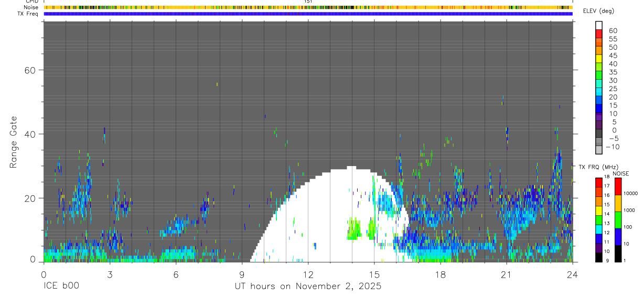This screenshot has width=644, height=297.
Task: Click the yellow swatch in the ELEV colorbar
Action: point(599,59)
